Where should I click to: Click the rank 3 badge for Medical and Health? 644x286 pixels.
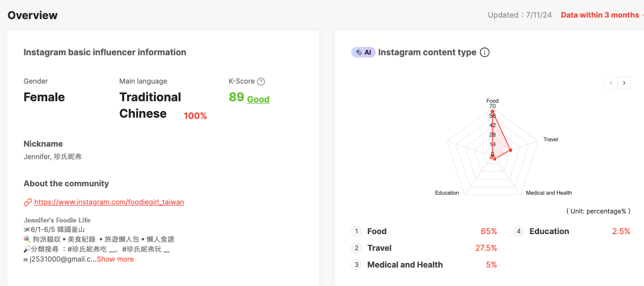click(x=357, y=265)
